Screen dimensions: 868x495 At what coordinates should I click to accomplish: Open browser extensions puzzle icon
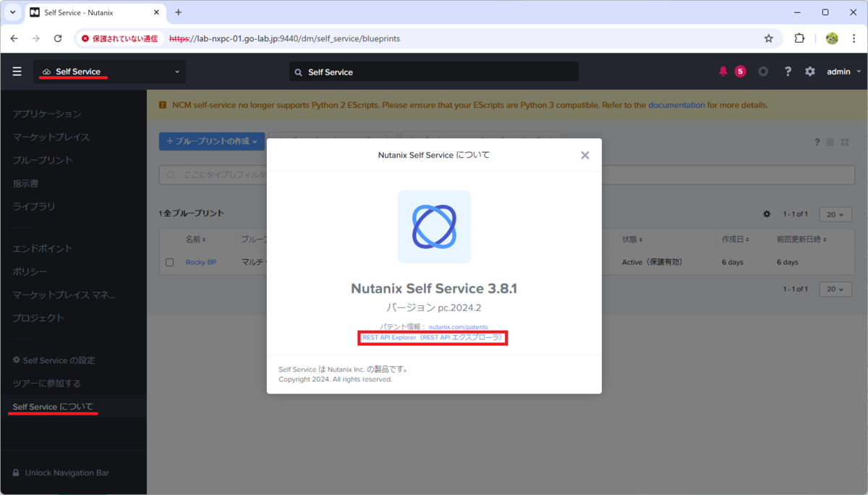click(799, 38)
